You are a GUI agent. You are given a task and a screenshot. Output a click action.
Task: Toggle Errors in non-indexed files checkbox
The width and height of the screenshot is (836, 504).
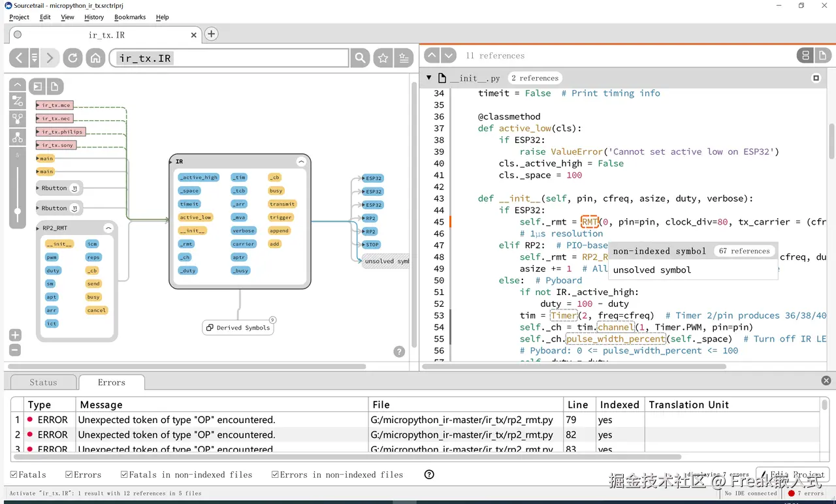[x=275, y=475]
